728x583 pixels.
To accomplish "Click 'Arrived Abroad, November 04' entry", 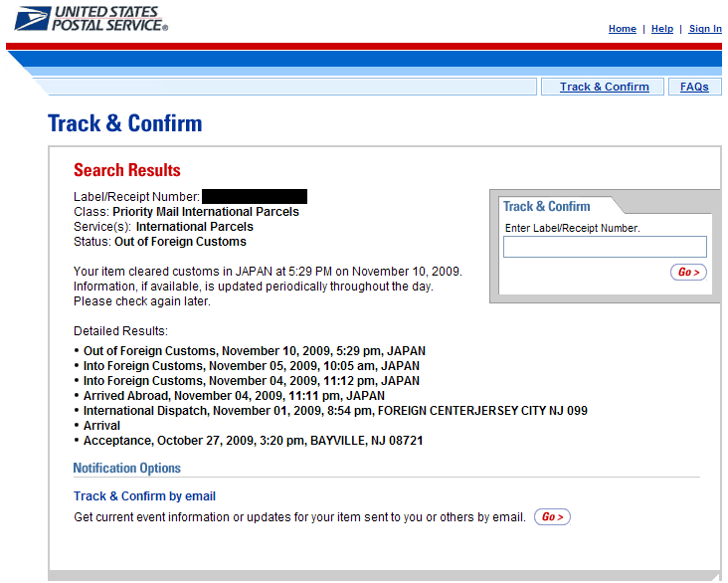I will (x=234, y=396).
